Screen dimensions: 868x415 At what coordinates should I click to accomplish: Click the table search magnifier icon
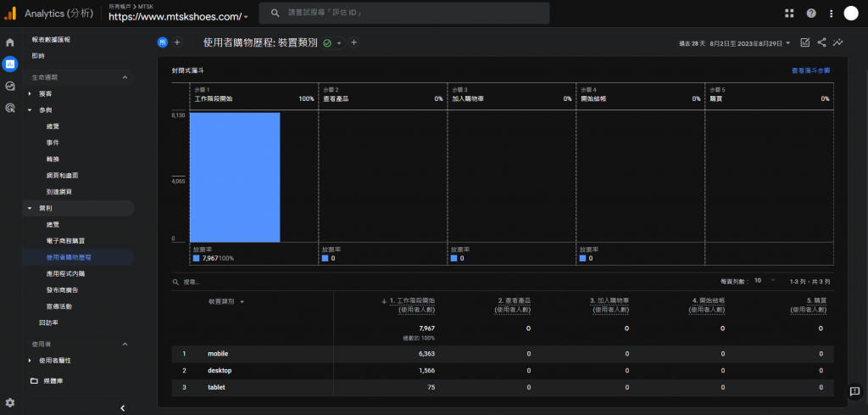coord(175,282)
